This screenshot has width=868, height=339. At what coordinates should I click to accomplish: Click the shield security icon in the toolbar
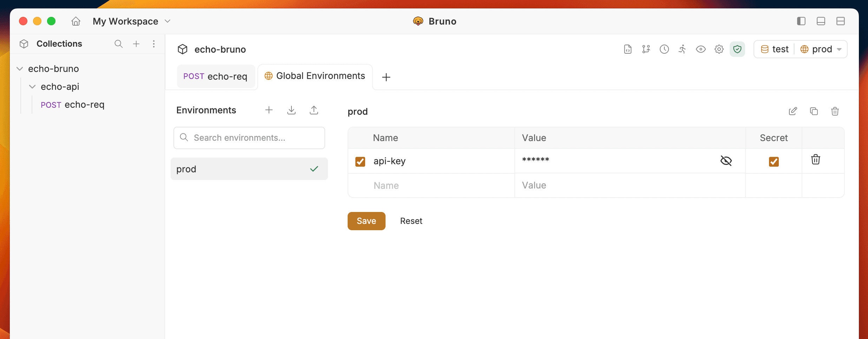point(737,49)
